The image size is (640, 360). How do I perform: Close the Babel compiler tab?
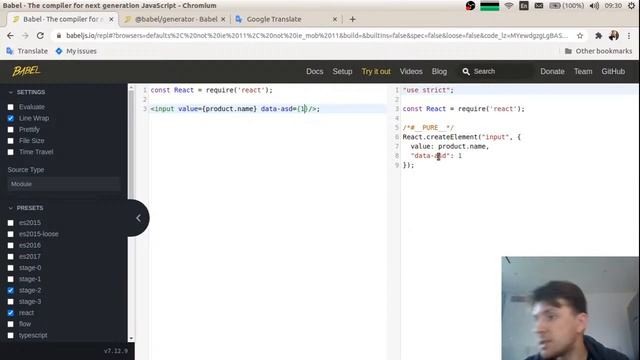111,19
